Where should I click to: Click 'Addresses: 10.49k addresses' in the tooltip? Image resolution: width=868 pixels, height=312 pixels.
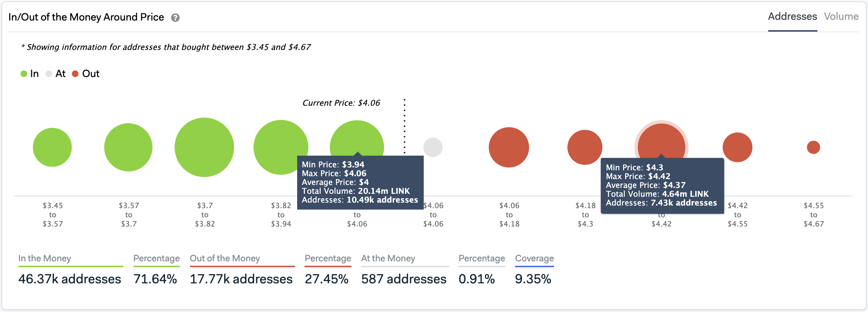360,200
